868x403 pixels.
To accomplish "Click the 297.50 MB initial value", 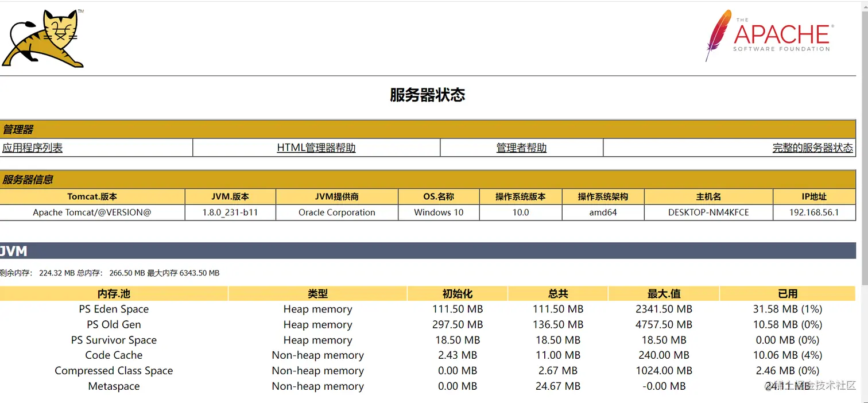I will click(458, 324).
